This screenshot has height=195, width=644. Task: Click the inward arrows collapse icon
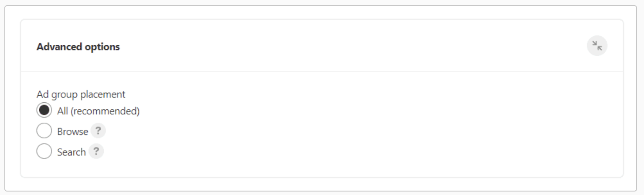(x=597, y=46)
